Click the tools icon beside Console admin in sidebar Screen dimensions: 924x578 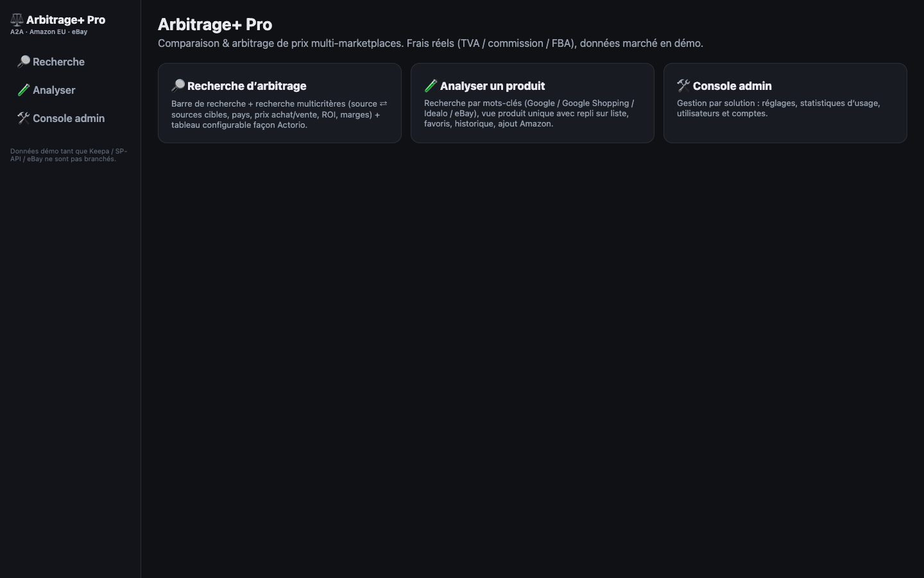click(24, 118)
